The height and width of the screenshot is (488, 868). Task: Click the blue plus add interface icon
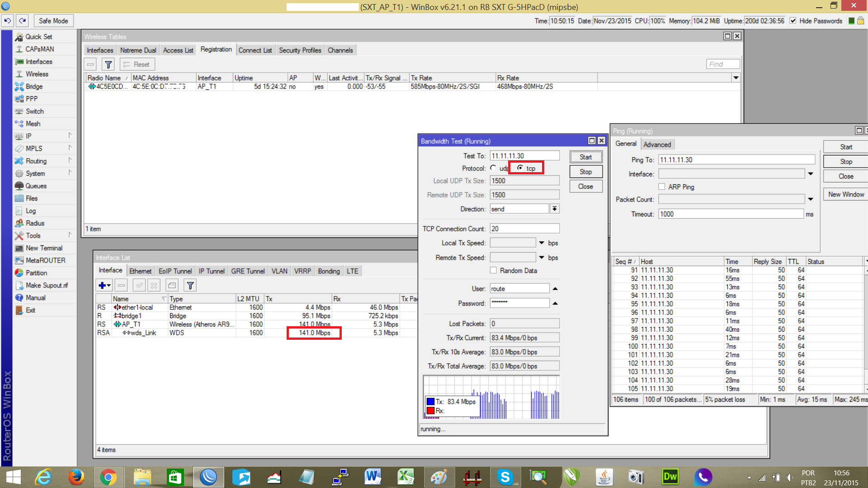102,286
